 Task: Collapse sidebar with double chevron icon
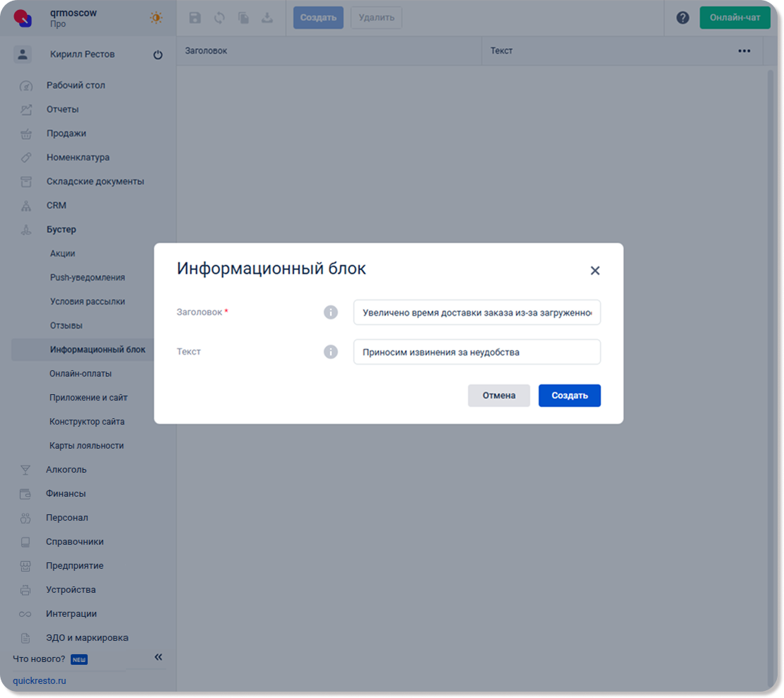click(x=158, y=658)
